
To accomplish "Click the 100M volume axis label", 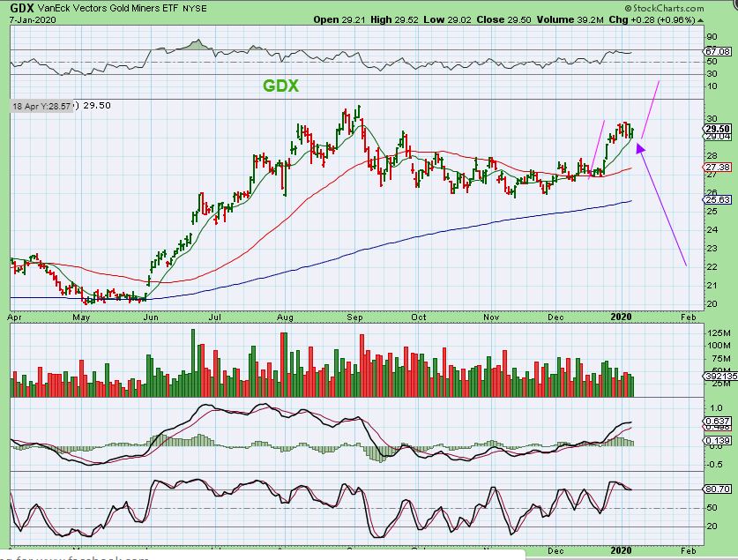I will click(719, 346).
